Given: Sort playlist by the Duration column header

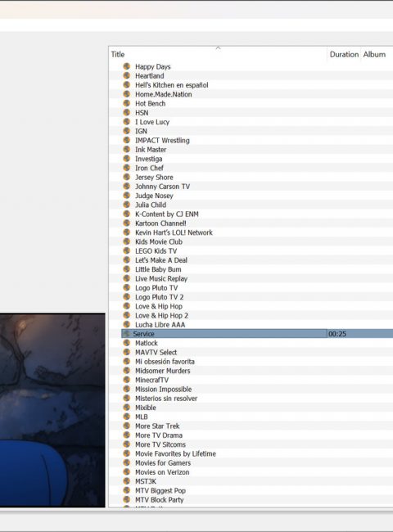Looking at the screenshot, I should 344,54.
